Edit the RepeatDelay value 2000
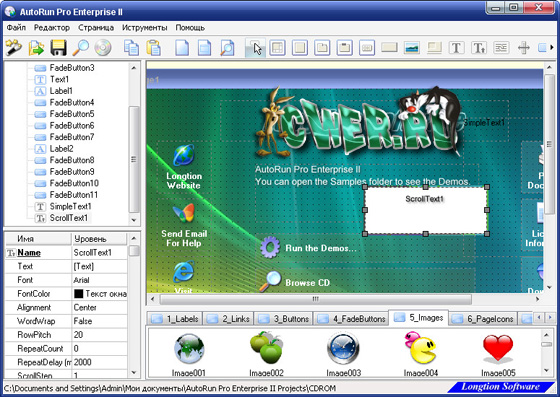This screenshot has height=397, width=560. [x=99, y=362]
